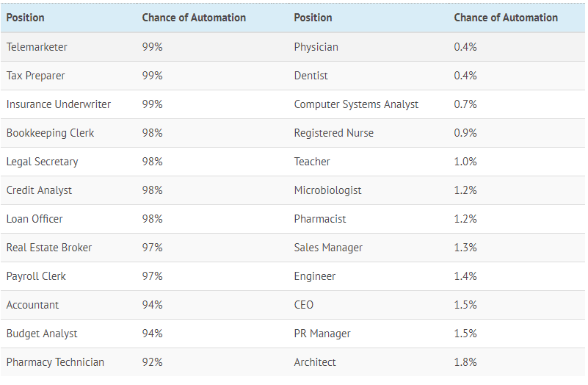Image resolution: width=588 pixels, height=385 pixels.
Task: Select the Pharmacy Technician entry
Action: click(x=55, y=362)
